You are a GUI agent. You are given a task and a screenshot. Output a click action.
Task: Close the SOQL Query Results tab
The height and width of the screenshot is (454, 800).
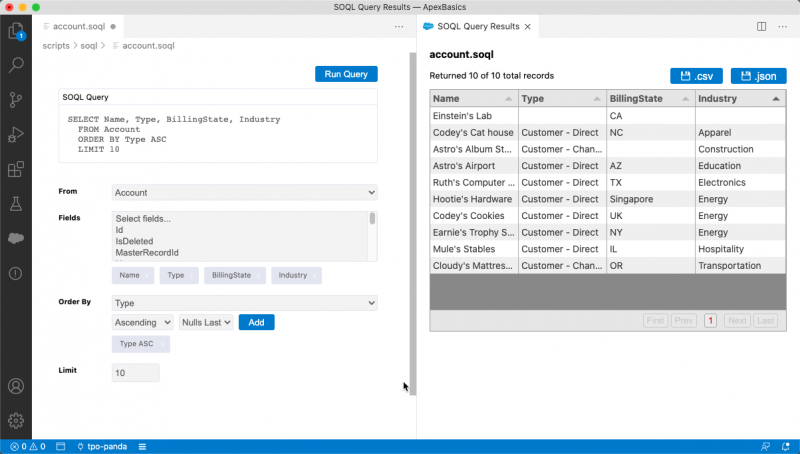click(528, 27)
